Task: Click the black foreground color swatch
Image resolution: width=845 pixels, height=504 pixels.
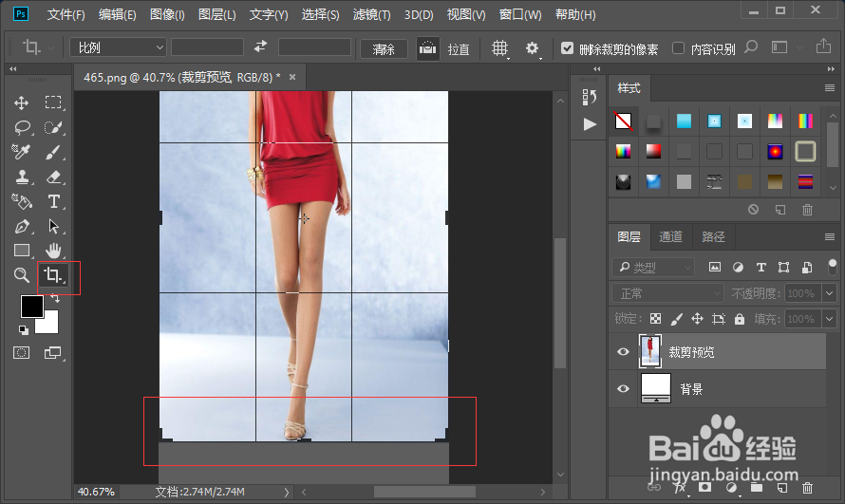Action: pos(32,307)
